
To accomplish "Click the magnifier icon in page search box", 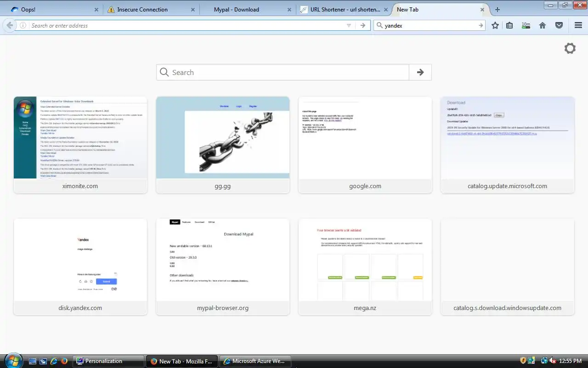I will [164, 72].
